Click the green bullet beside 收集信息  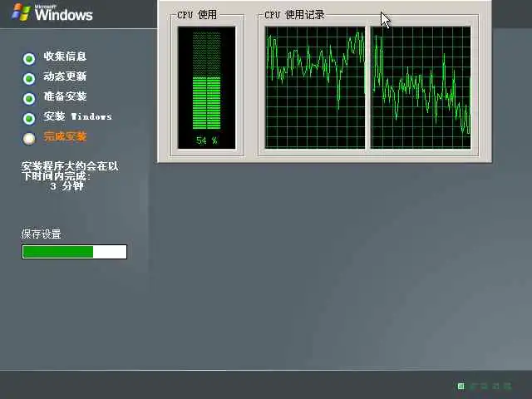pos(29,59)
